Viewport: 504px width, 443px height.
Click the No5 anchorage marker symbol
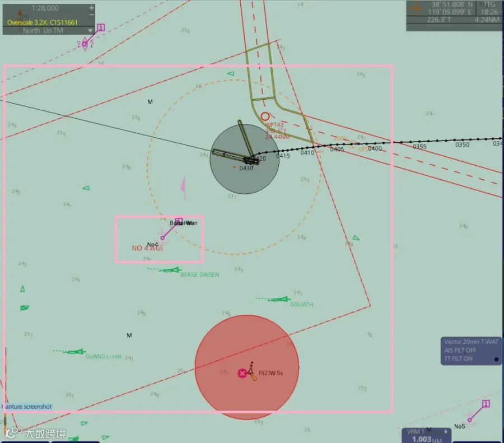click(x=470, y=419)
